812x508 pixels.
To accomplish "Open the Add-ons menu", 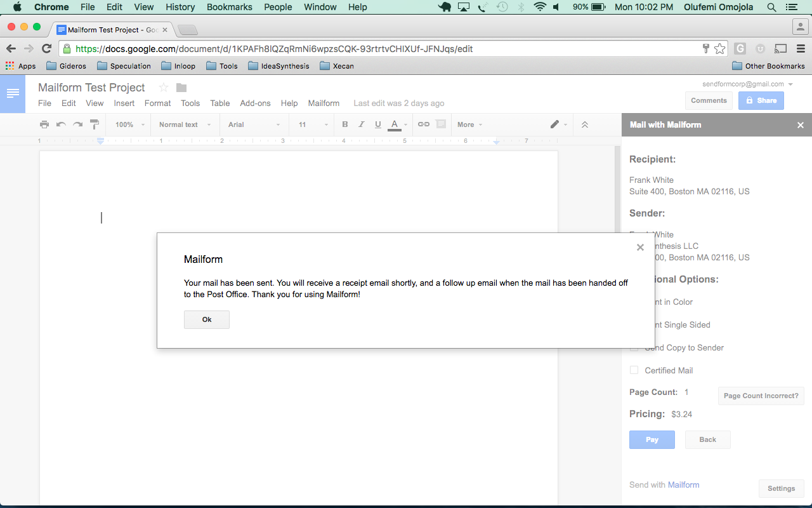I will point(255,103).
